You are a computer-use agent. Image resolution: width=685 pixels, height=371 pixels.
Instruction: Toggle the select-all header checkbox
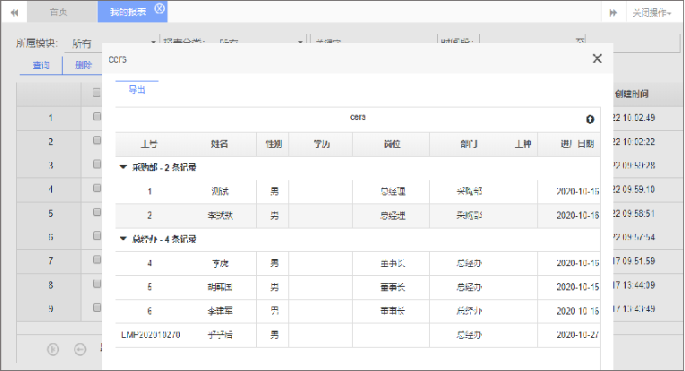pyautogui.click(x=97, y=93)
